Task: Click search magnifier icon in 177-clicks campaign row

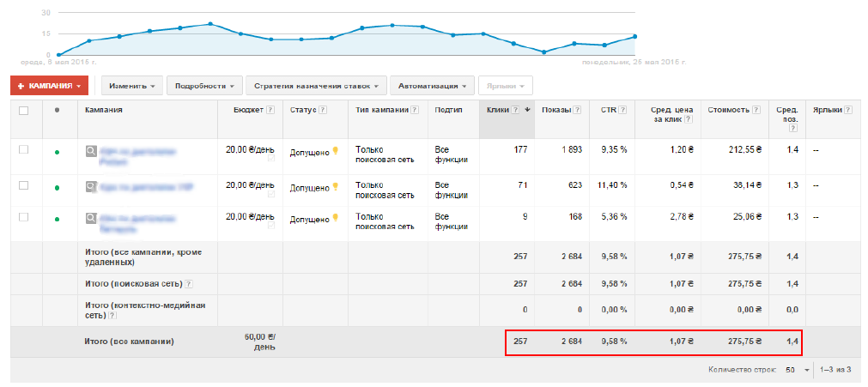Action: click(90, 150)
